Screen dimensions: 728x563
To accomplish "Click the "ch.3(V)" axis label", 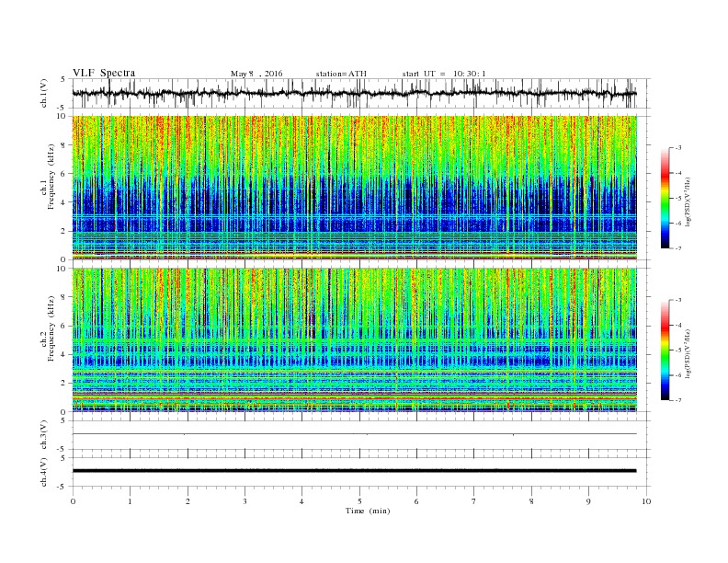I will click(44, 435).
